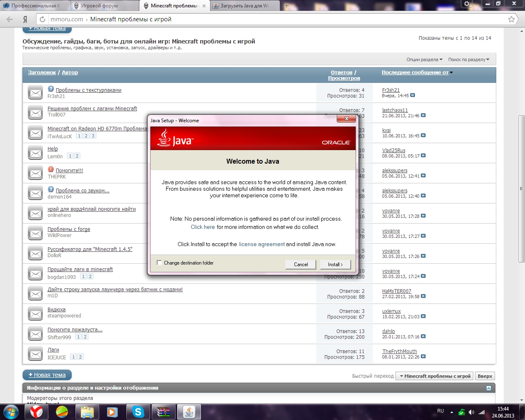Open page 2 of 'Помогите пожалуста...' thread
Viewport: 525px width, 420px height.
tap(85, 337)
